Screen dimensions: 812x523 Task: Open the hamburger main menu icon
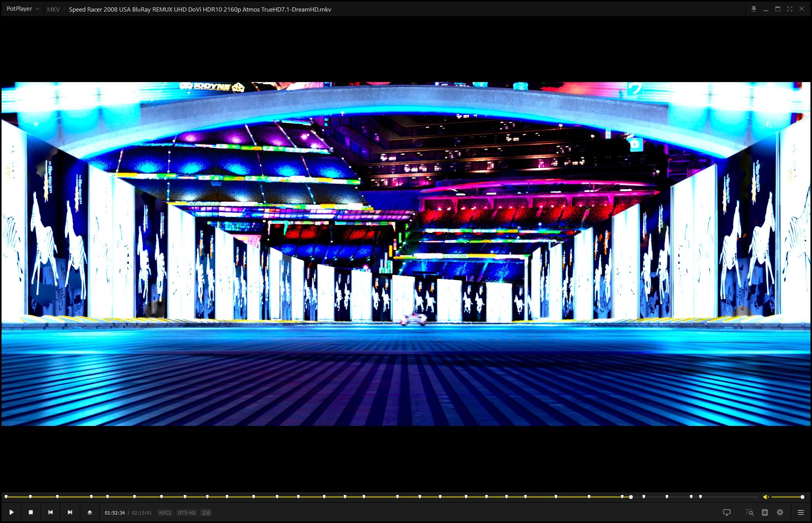click(801, 513)
